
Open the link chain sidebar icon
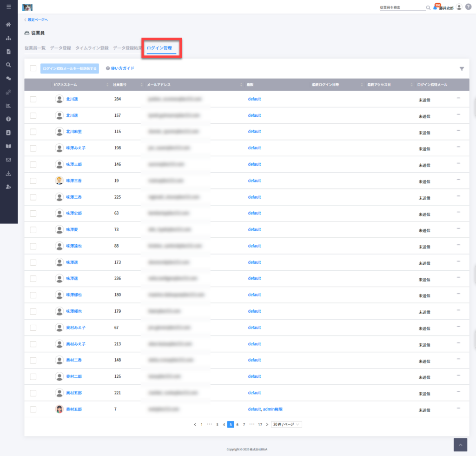pos(8,92)
